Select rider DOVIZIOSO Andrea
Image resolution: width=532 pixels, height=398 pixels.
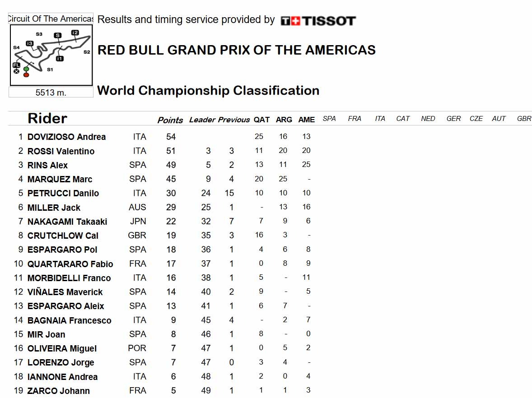(x=66, y=137)
